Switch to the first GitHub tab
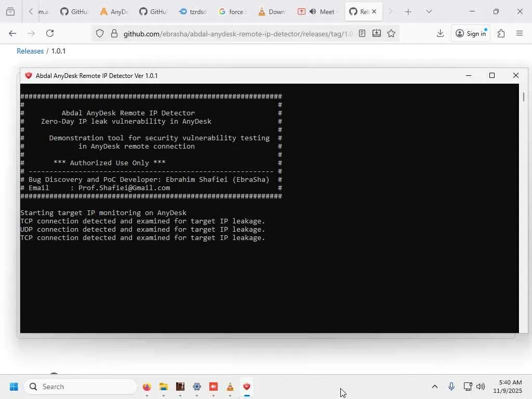The width and height of the screenshot is (532, 399). pos(74,11)
